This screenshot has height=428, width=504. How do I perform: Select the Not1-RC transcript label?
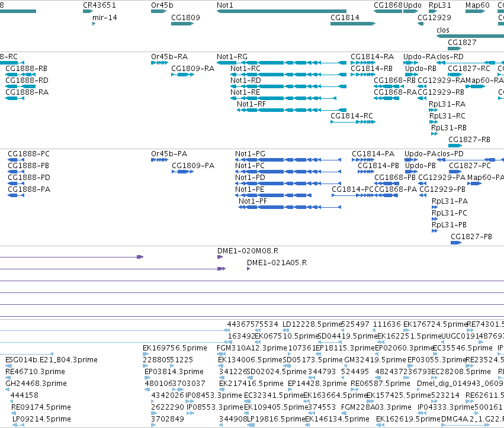click(x=245, y=69)
